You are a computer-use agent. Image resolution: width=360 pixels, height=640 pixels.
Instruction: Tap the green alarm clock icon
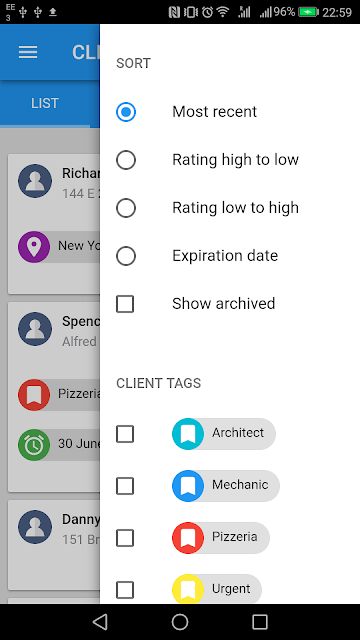34,444
